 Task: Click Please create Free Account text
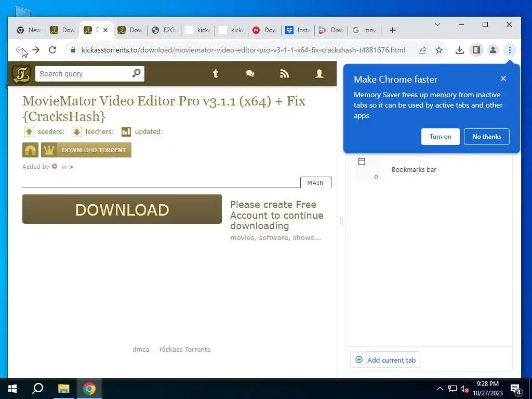276,215
